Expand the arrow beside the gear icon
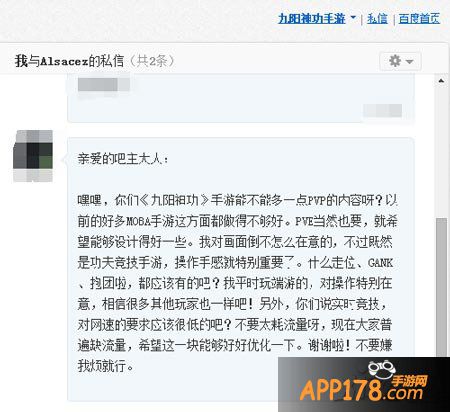The width and height of the screenshot is (450, 412). pyautogui.click(x=410, y=62)
